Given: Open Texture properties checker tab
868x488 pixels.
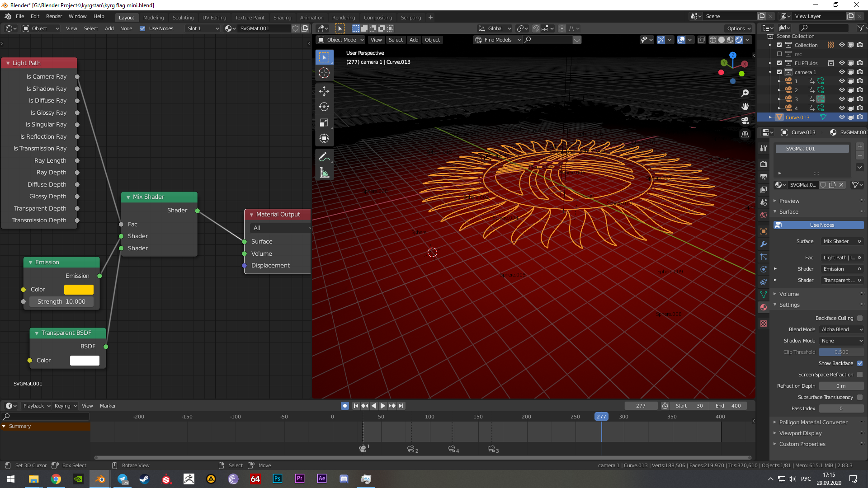Looking at the screenshot, I should tap(764, 324).
